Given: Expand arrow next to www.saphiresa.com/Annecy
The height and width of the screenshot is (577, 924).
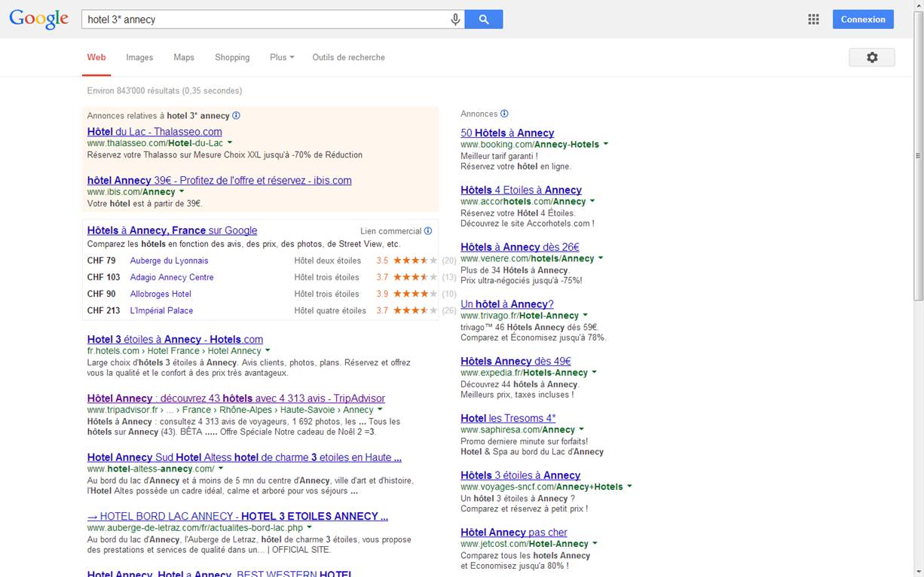Looking at the screenshot, I should click(x=581, y=429).
